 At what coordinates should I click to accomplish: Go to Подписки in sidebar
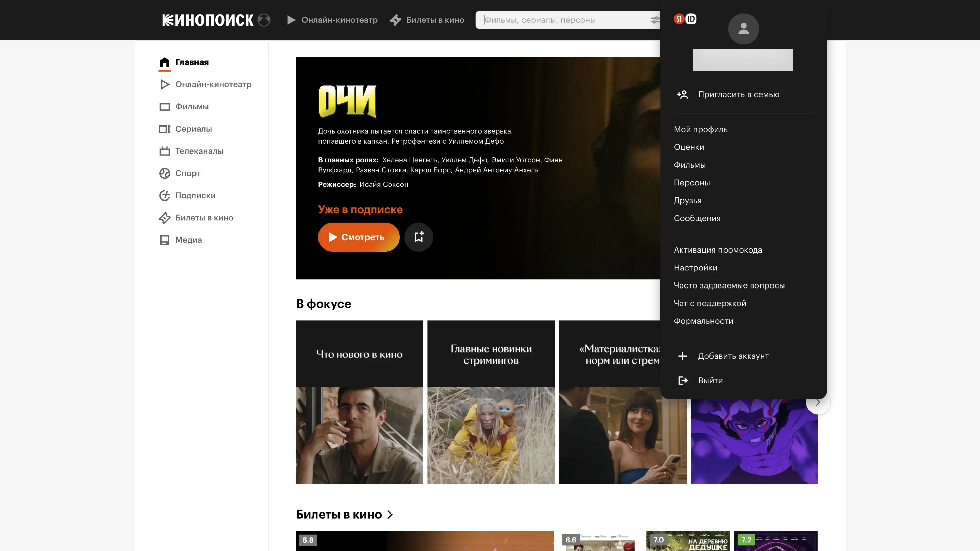195,195
